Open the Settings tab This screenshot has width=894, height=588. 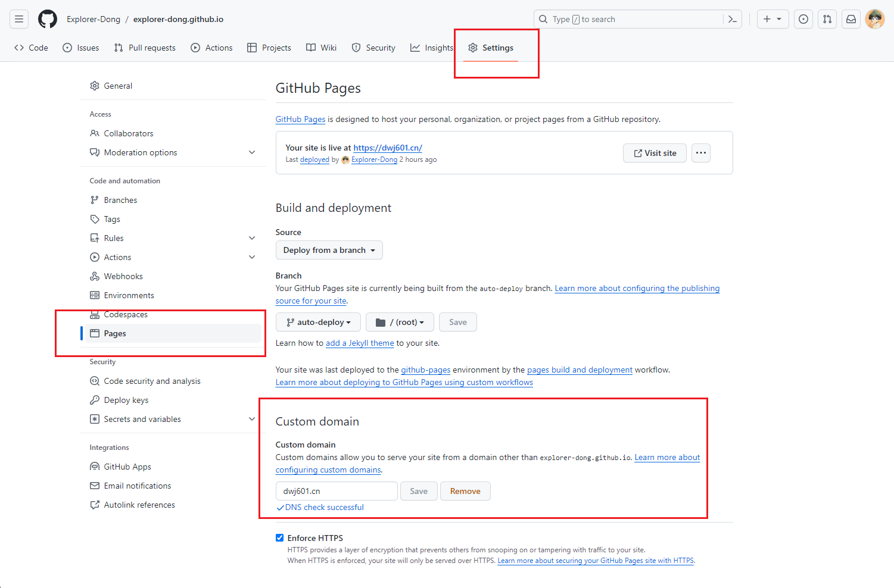pyautogui.click(x=491, y=48)
